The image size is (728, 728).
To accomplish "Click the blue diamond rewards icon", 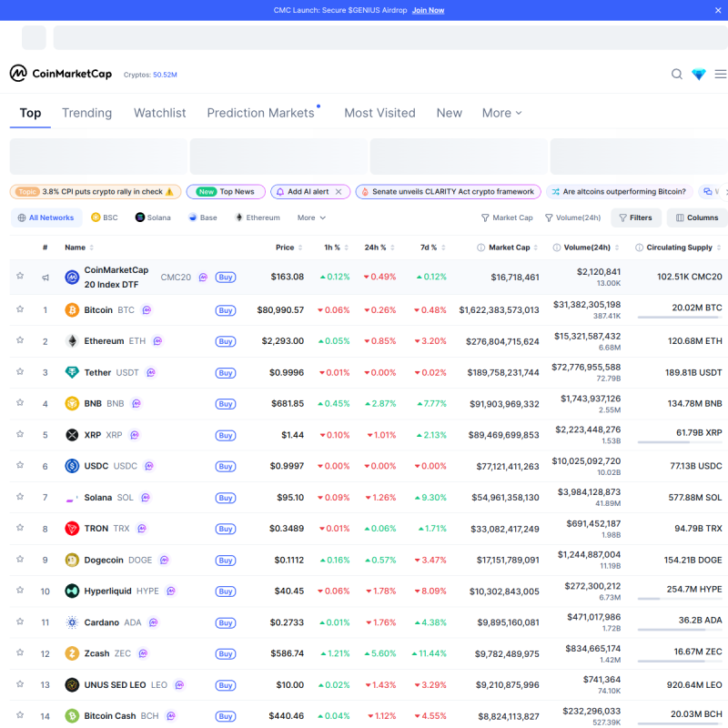I will 698,74.
